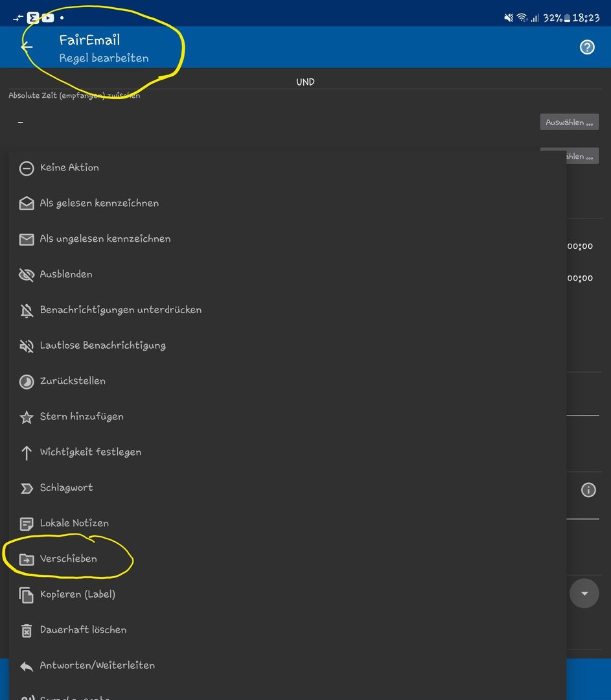The height and width of the screenshot is (700, 611).
Task: Click the info icon on the right
Action: click(x=588, y=490)
